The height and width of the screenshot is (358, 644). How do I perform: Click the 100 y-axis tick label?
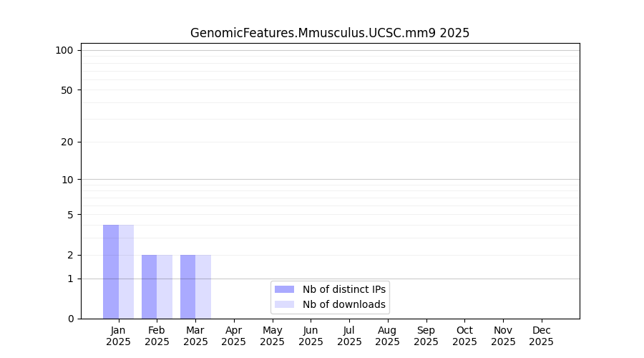pyautogui.click(x=64, y=50)
